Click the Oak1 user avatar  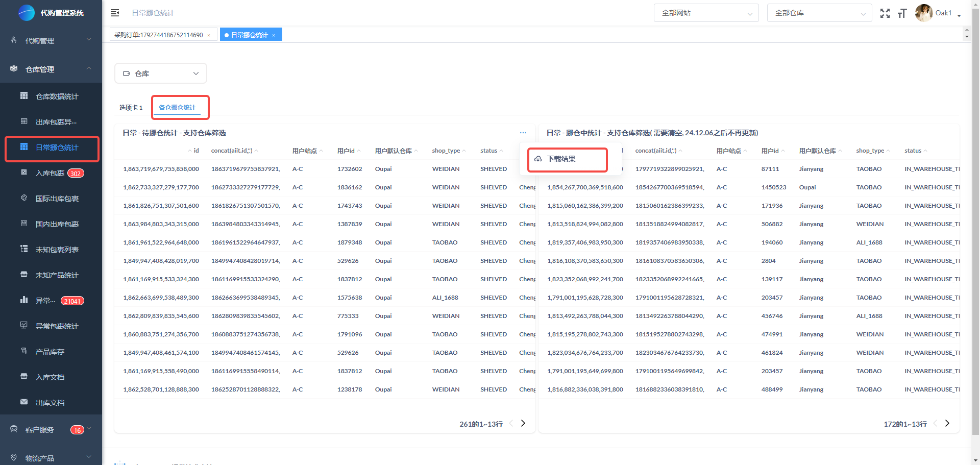point(923,13)
